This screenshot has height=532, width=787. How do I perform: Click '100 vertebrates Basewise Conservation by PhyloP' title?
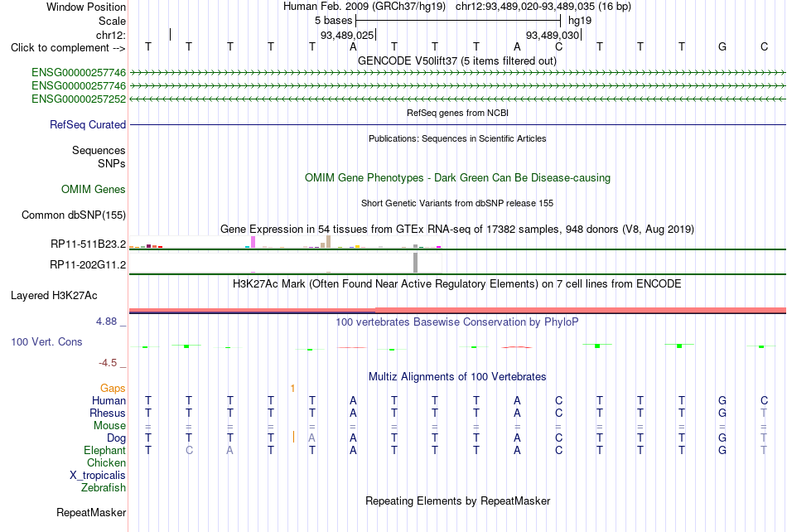pyautogui.click(x=456, y=322)
